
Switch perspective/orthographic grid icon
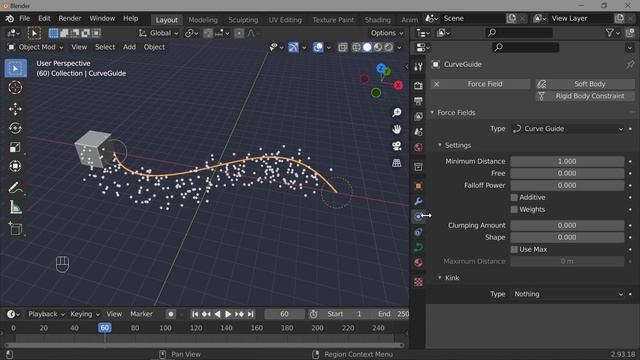point(396,163)
